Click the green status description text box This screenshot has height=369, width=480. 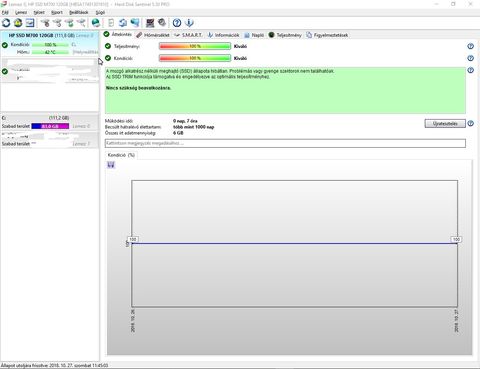(285, 90)
